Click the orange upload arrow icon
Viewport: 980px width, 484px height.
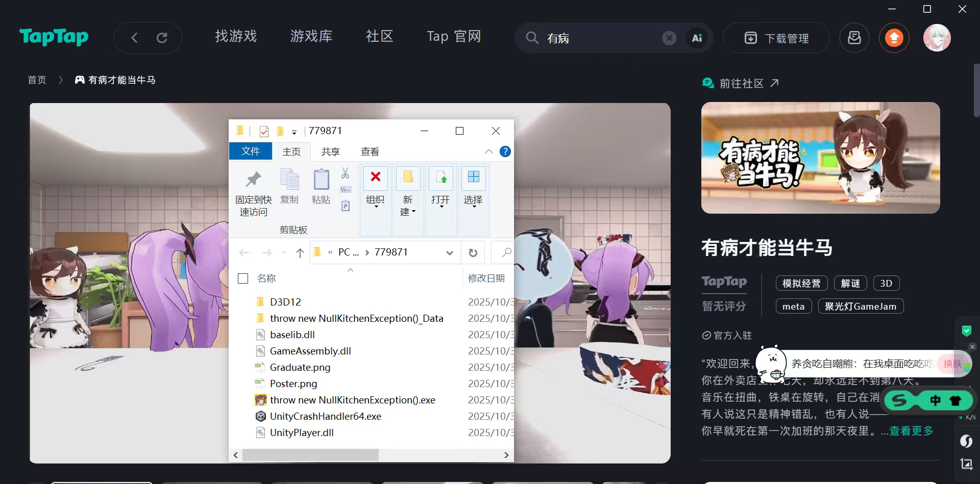(x=894, y=38)
